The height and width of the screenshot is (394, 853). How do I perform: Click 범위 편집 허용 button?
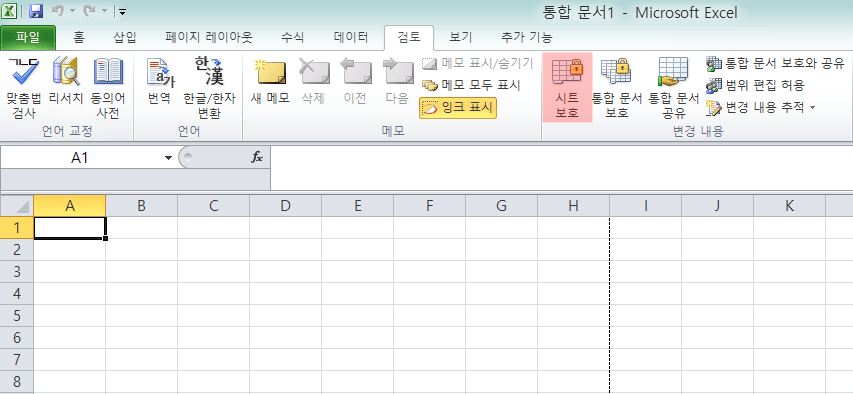click(755, 85)
